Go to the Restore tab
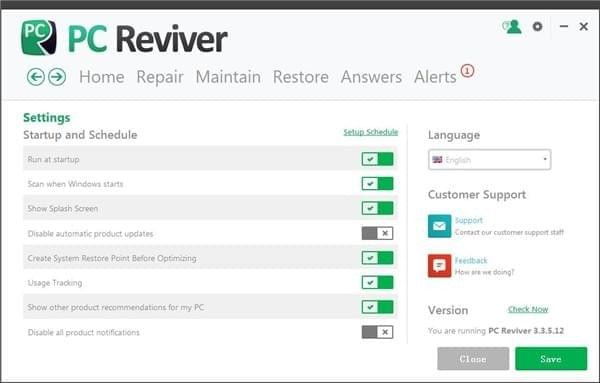The image size is (600, 383). [301, 77]
